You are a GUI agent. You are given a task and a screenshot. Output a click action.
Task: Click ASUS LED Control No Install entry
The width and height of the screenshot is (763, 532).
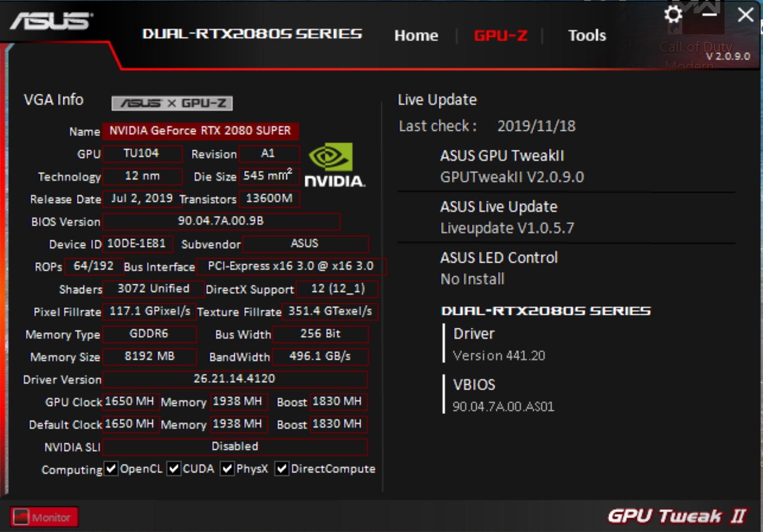pyautogui.click(x=498, y=268)
